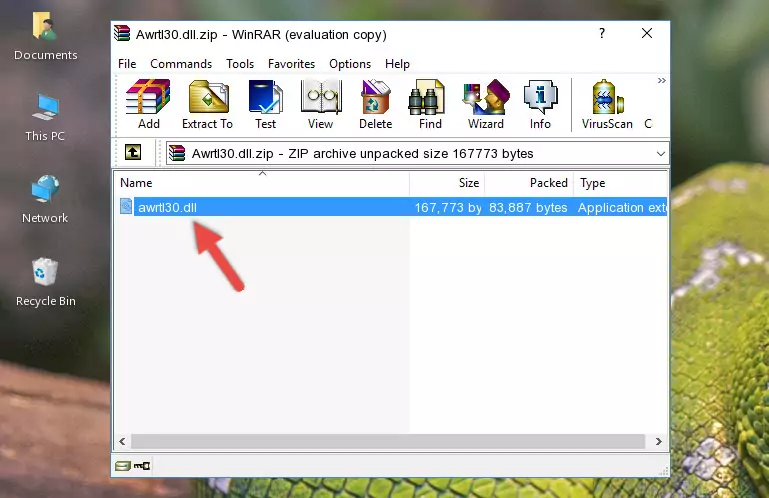
Task: Click the archive icon in address bar
Action: tap(177, 153)
